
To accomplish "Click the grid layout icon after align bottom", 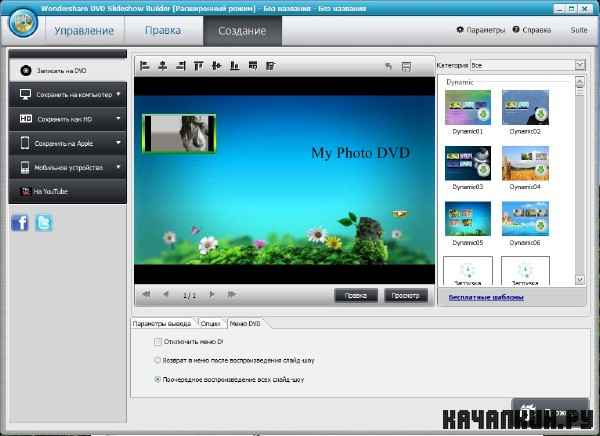I will coord(253,66).
